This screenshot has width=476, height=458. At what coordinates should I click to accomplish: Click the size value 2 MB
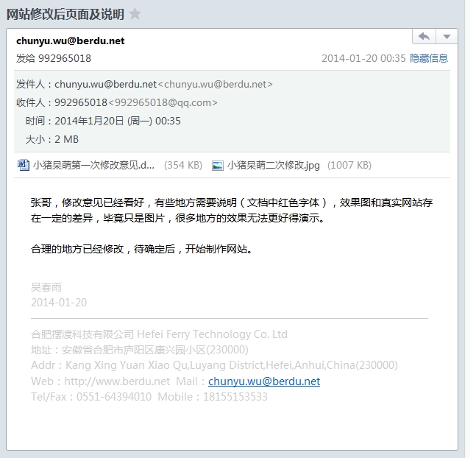(66, 139)
